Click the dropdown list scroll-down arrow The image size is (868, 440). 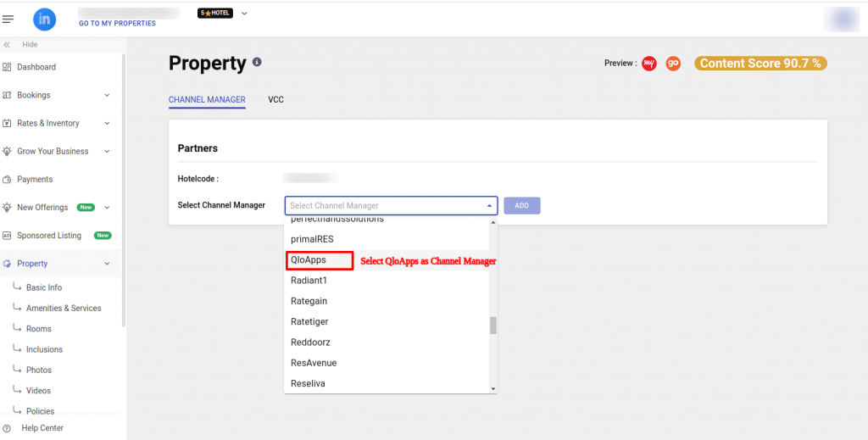(493, 389)
